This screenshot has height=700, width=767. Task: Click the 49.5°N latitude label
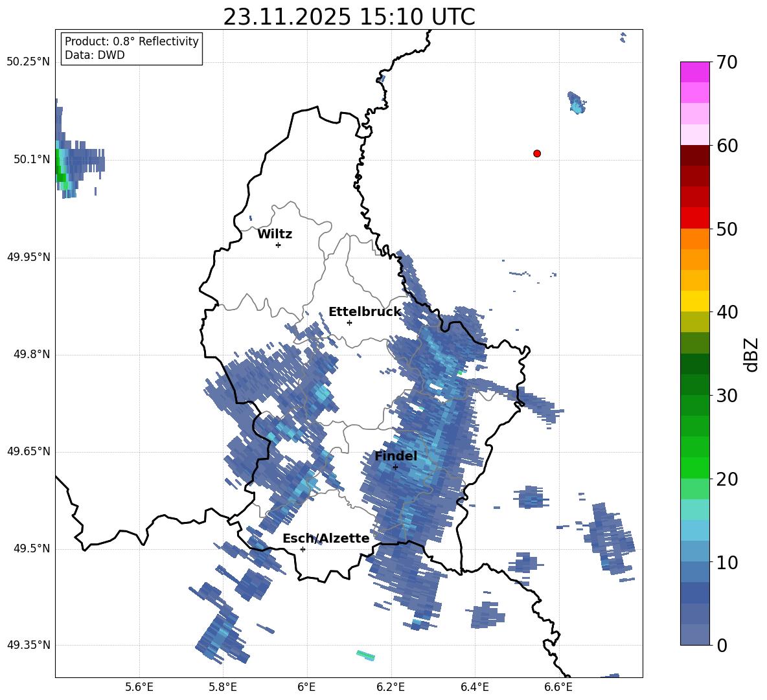(32, 548)
